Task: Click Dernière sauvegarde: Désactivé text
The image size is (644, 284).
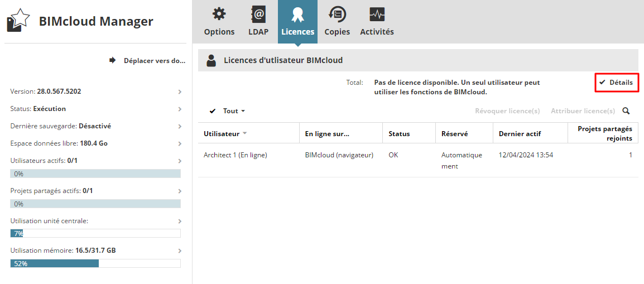Action: coord(61,126)
